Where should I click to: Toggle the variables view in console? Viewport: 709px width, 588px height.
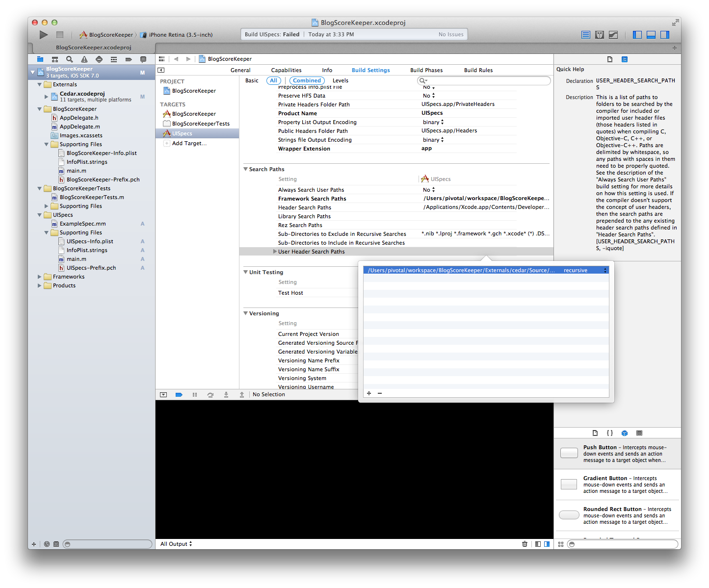[x=538, y=544]
